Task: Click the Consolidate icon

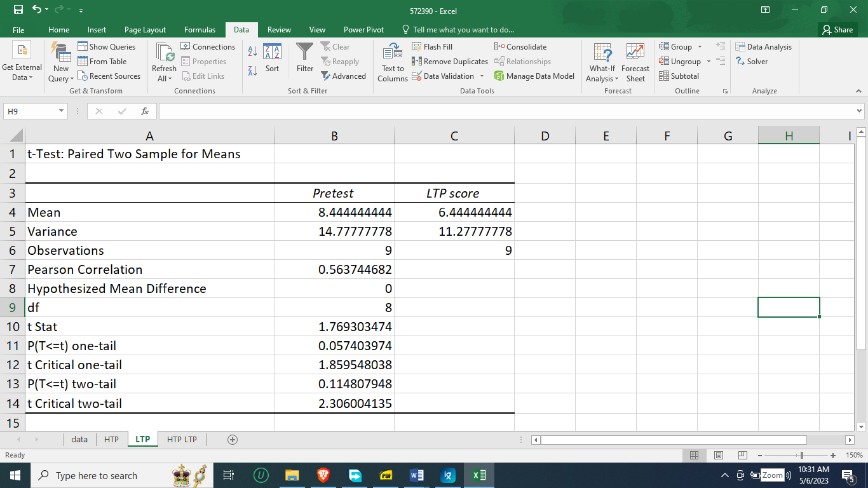Action: click(x=524, y=46)
